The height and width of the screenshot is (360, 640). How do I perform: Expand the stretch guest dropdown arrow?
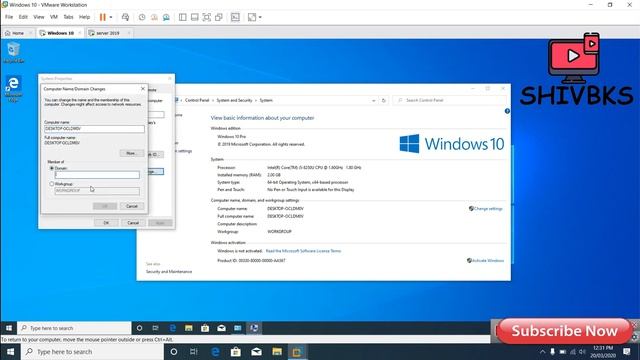tap(260, 17)
